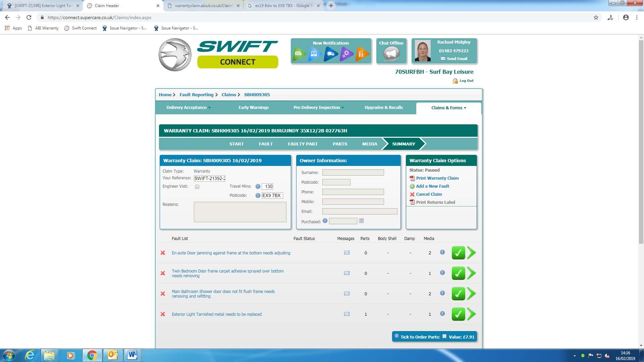Click Print Warranty Claim link

coord(437,178)
